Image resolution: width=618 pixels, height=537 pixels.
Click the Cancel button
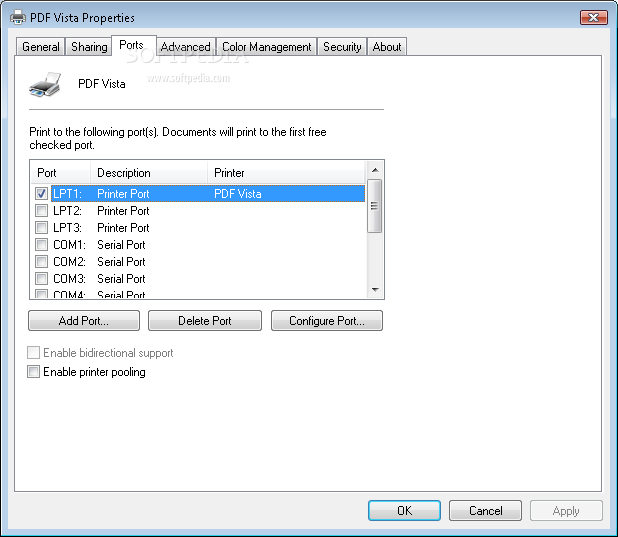click(x=486, y=511)
